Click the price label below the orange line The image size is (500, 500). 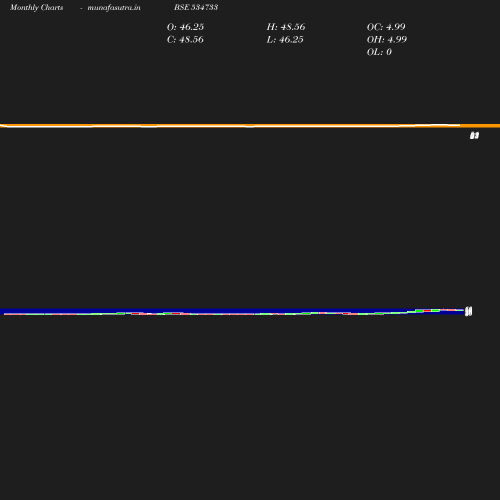[x=474, y=135]
